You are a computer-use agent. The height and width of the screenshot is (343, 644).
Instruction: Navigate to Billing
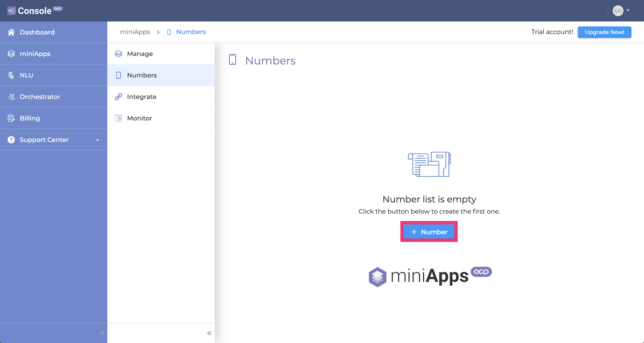[x=53, y=118]
